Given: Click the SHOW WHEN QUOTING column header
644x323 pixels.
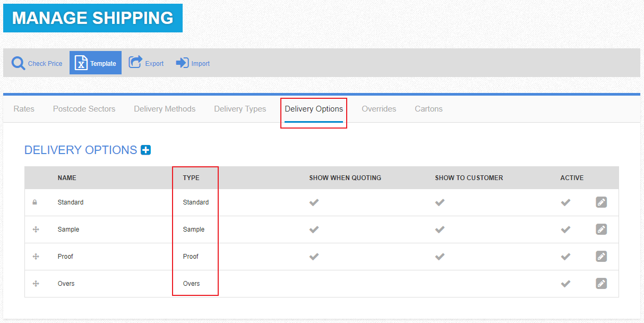Looking at the screenshot, I should pyautogui.click(x=345, y=178).
